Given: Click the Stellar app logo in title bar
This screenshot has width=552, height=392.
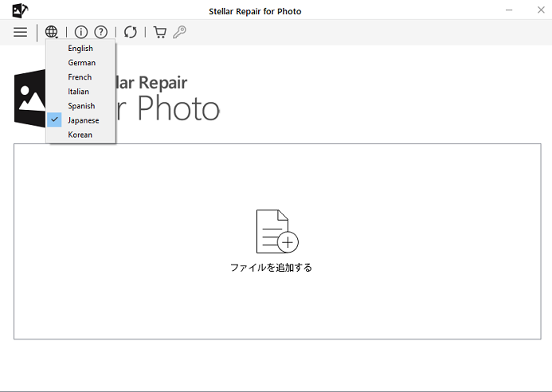Looking at the screenshot, I should (20, 10).
